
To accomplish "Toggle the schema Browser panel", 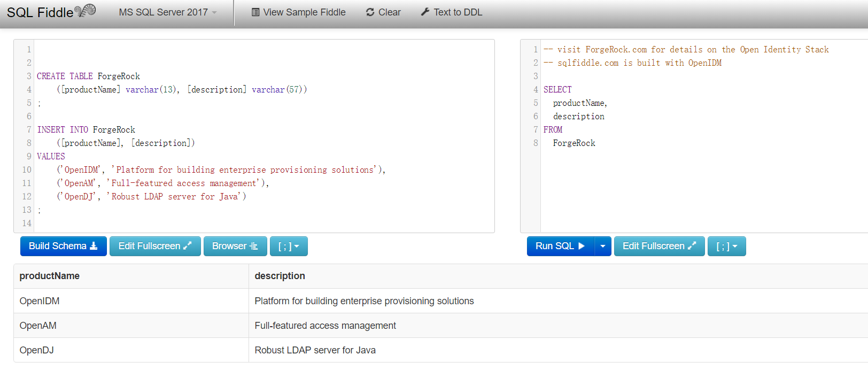I will pyautogui.click(x=235, y=246).
